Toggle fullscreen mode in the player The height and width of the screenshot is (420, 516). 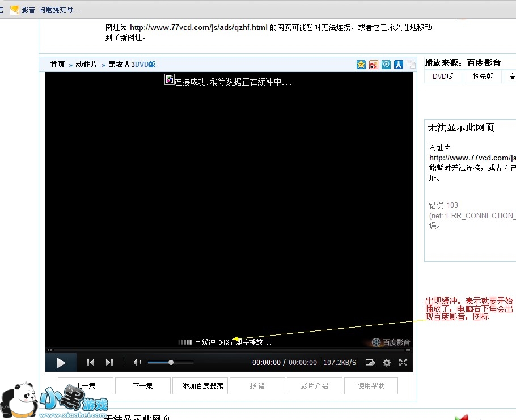[403, 363]
